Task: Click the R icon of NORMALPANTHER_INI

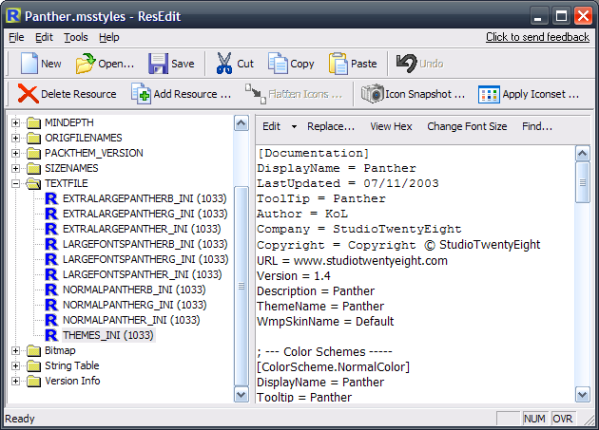Action: [x=51, y=320]
